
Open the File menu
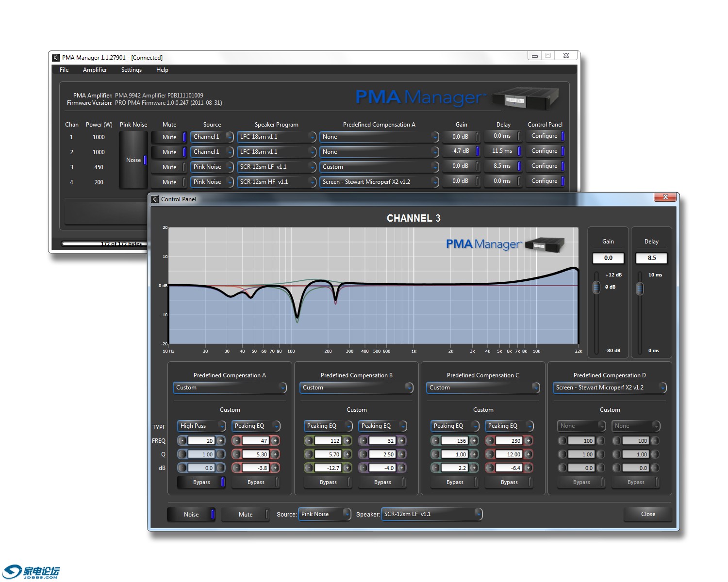click(x=64, y=70)
